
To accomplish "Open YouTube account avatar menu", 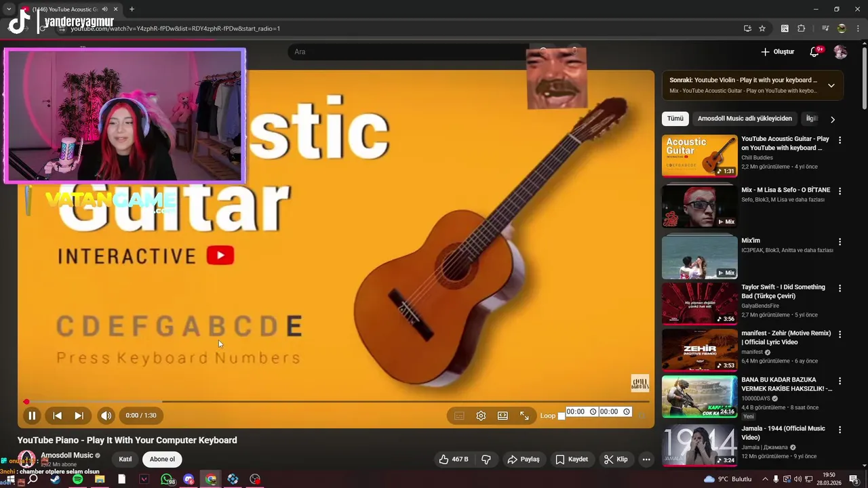I will [x=840, y=52].
